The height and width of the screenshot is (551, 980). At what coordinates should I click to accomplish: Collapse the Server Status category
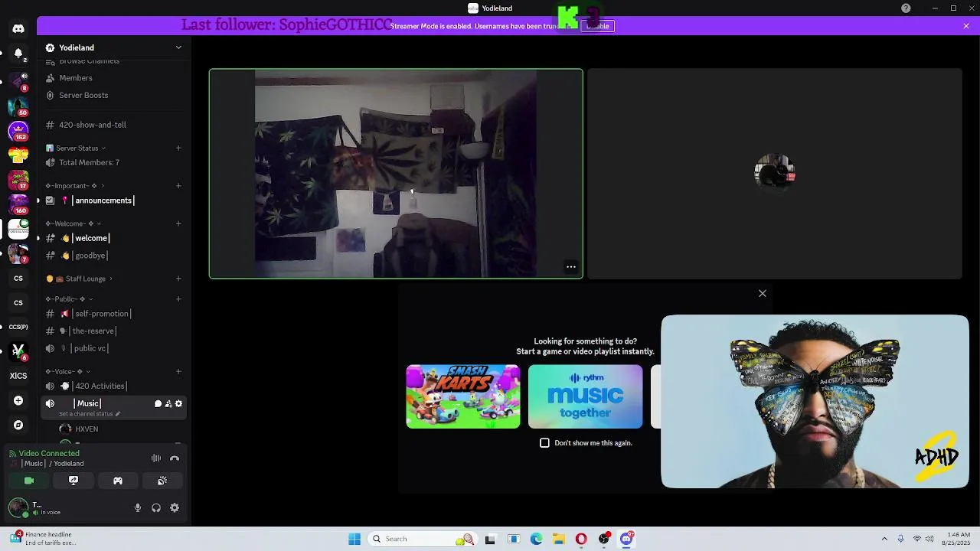pyautogui.click(x=77, y=148)
